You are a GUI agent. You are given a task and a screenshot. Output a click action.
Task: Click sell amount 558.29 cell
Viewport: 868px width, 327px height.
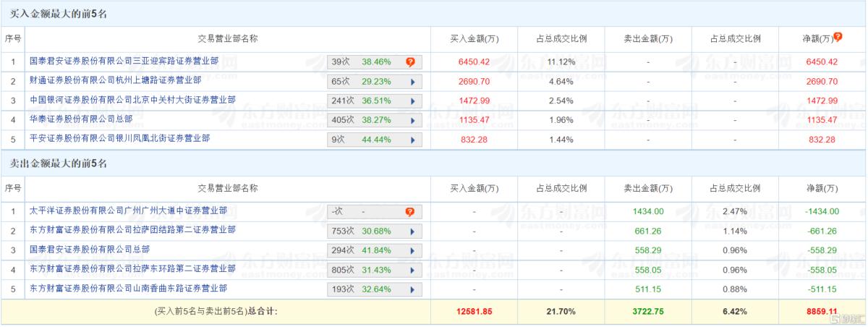[648, 250]
